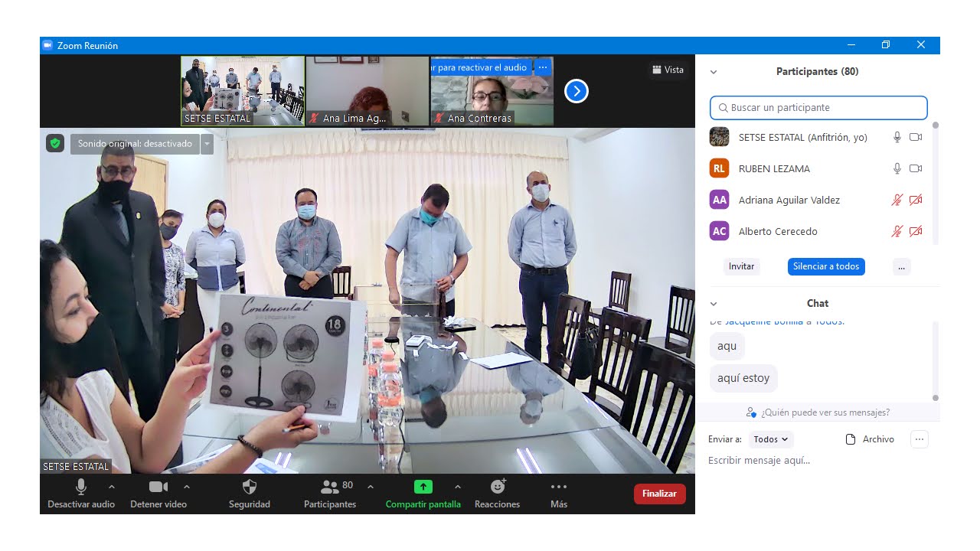Click muted mic icon on Ana Lima thumbnail
This screenshot has height=551, width=980.
314,118
